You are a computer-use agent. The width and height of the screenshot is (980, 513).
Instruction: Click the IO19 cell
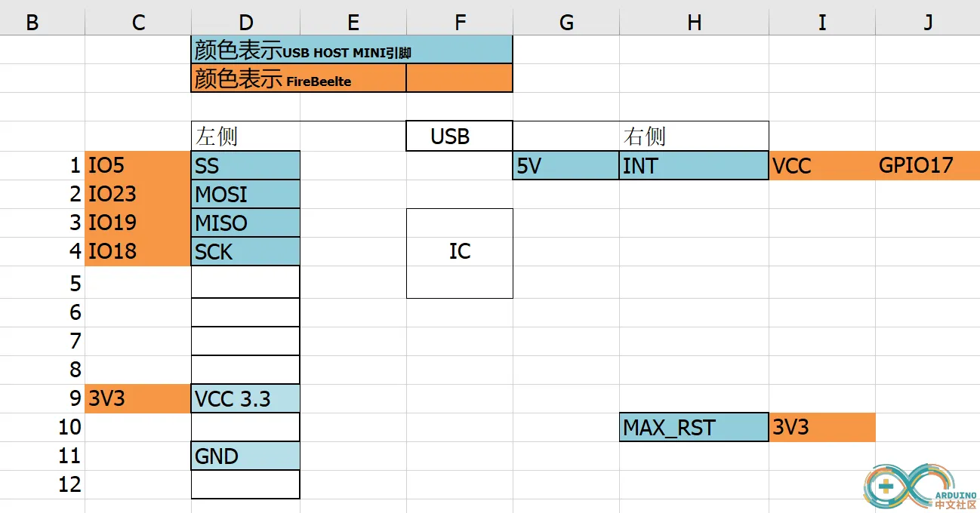137,223
